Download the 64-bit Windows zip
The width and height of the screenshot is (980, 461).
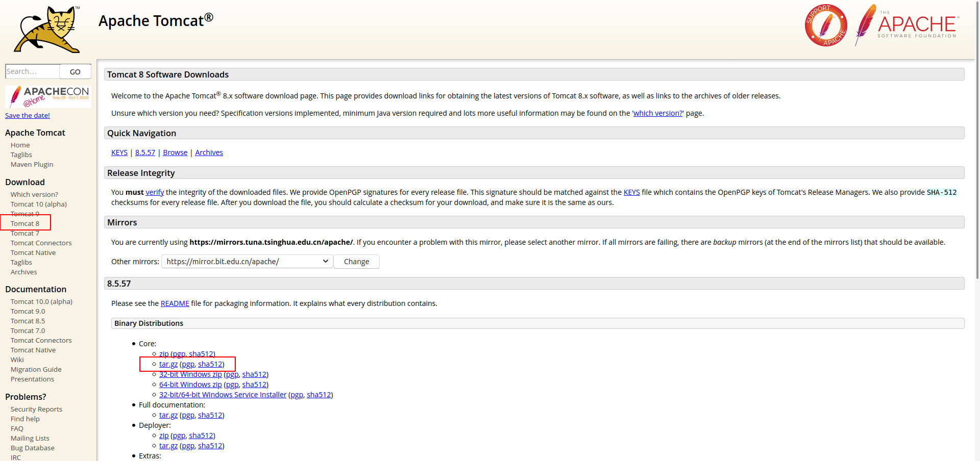click(190, 385)
